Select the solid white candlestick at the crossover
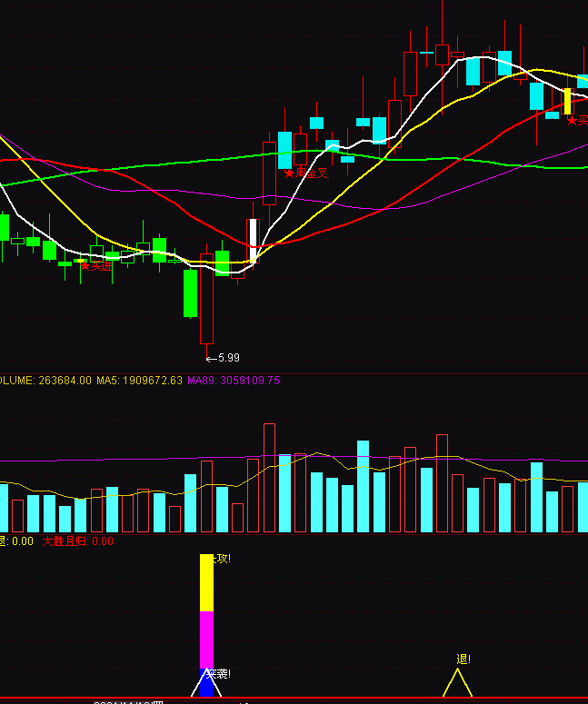Image resolution: width=588 pixels, height=704 pixels. click(254, 241)
